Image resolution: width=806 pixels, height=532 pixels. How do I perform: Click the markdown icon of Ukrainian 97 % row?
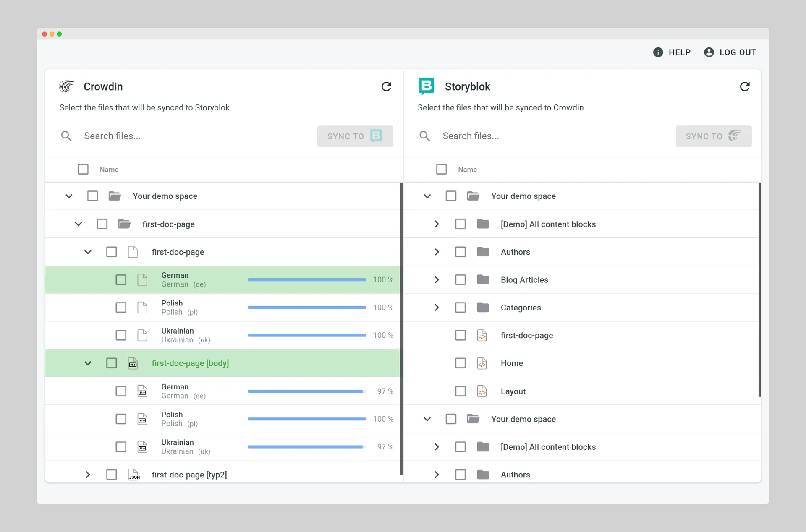point(142,447)
